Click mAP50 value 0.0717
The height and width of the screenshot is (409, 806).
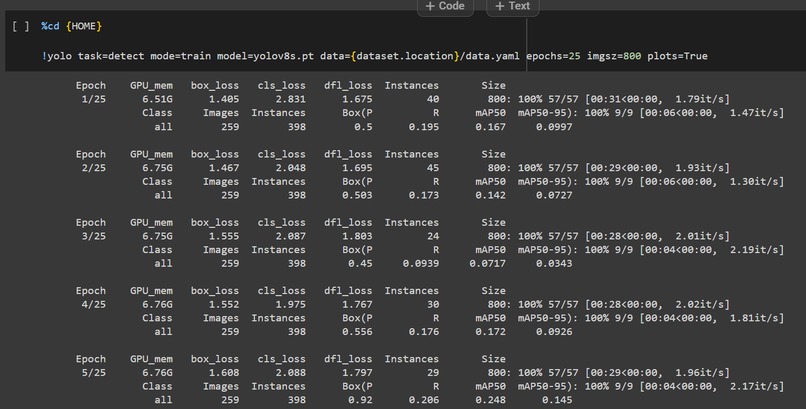(488, 264)
